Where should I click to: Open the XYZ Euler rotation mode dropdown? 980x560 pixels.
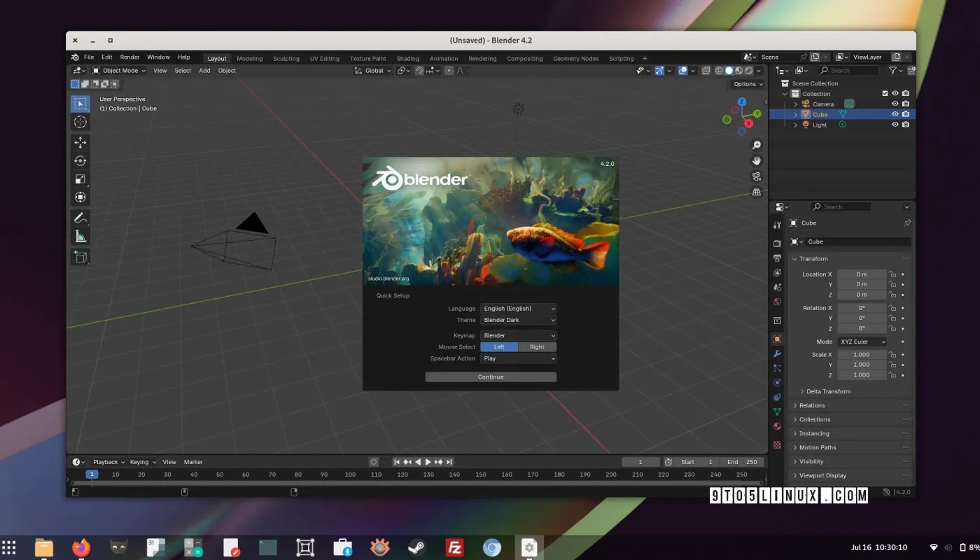click(x=862, y=342)
